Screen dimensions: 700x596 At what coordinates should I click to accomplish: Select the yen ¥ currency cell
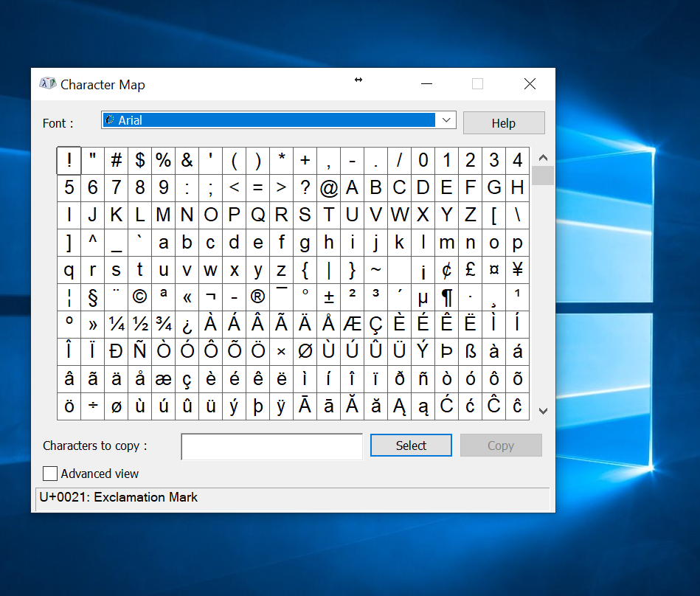[x=517, y=270]
